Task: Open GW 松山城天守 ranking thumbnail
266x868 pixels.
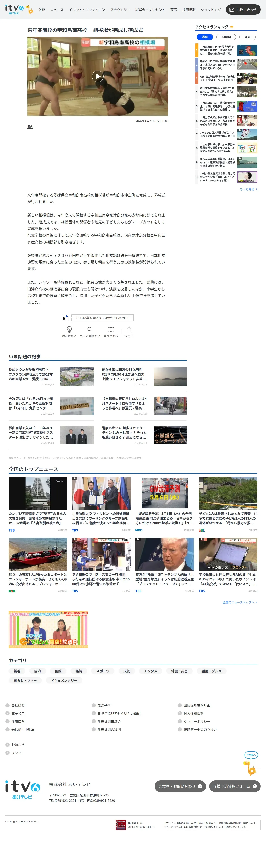Action: [x=247, y=78]
